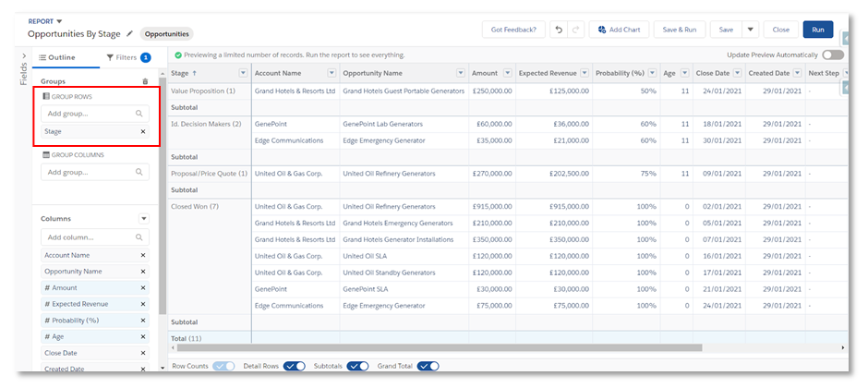Open Opportunity Name column dropdown
This screenshot has height=388, width=868.
coord(461,73)
